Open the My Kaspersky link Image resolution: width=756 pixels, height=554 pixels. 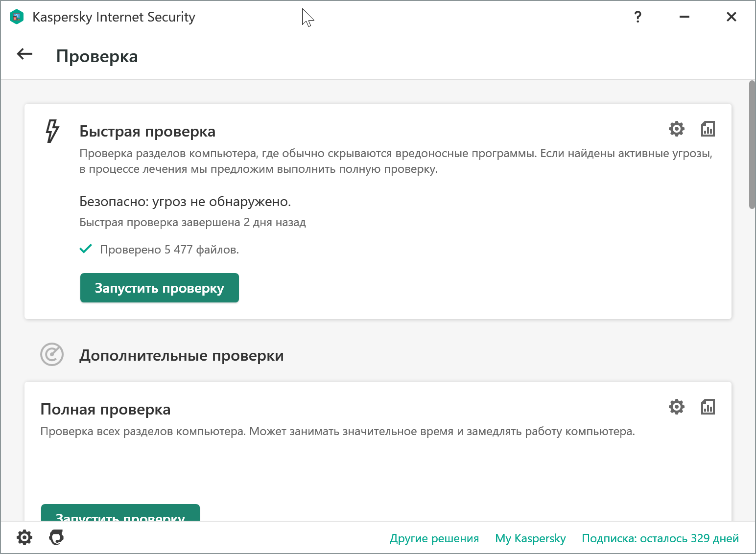(x=530, y=538)
